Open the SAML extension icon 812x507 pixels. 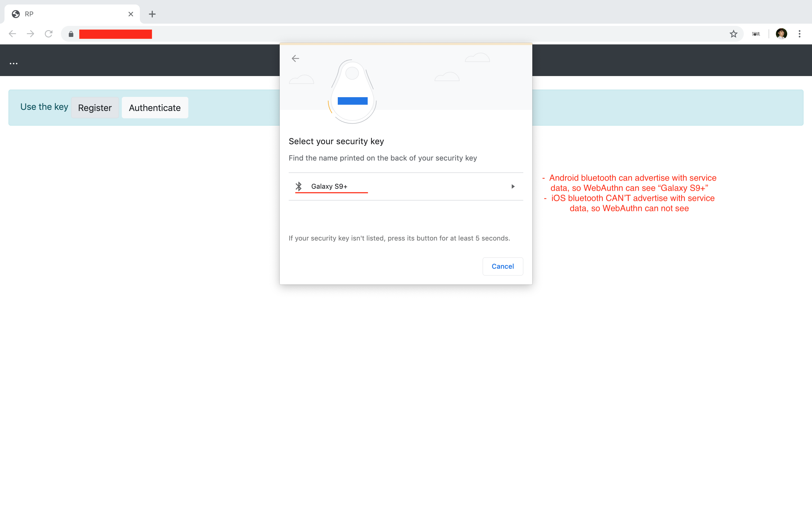click(756, 34)
